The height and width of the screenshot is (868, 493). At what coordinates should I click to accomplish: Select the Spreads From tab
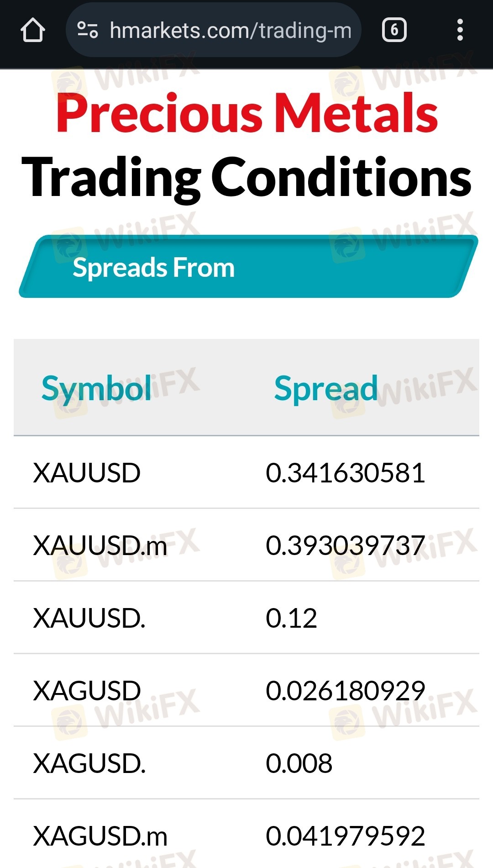(154, 268)
